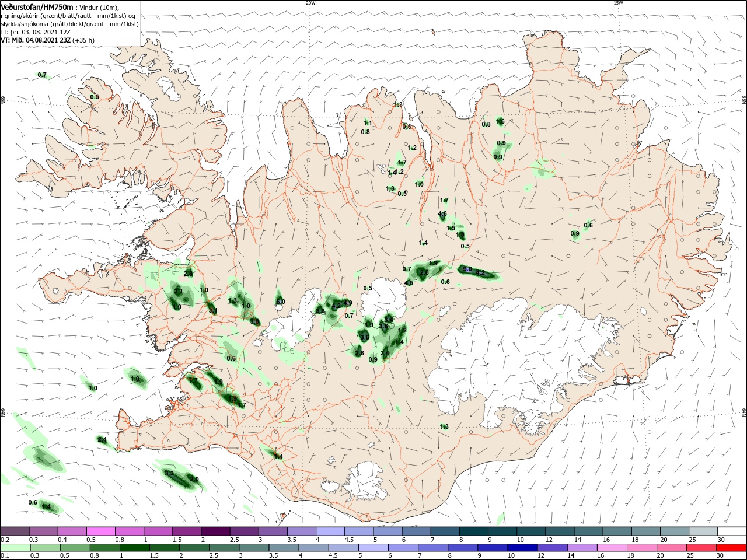Pick the dark purple 2 snow legend swatch
This screenshot has height=560, width=747.
[215, 531]
